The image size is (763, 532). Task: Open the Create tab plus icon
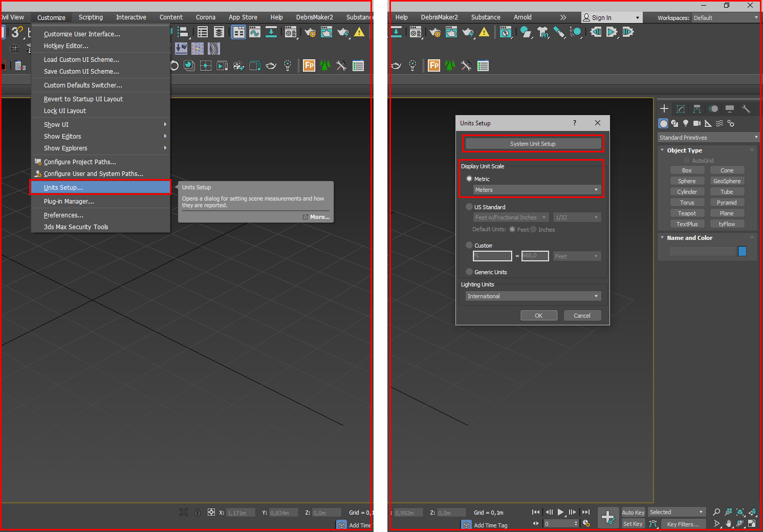click(664, 108)
